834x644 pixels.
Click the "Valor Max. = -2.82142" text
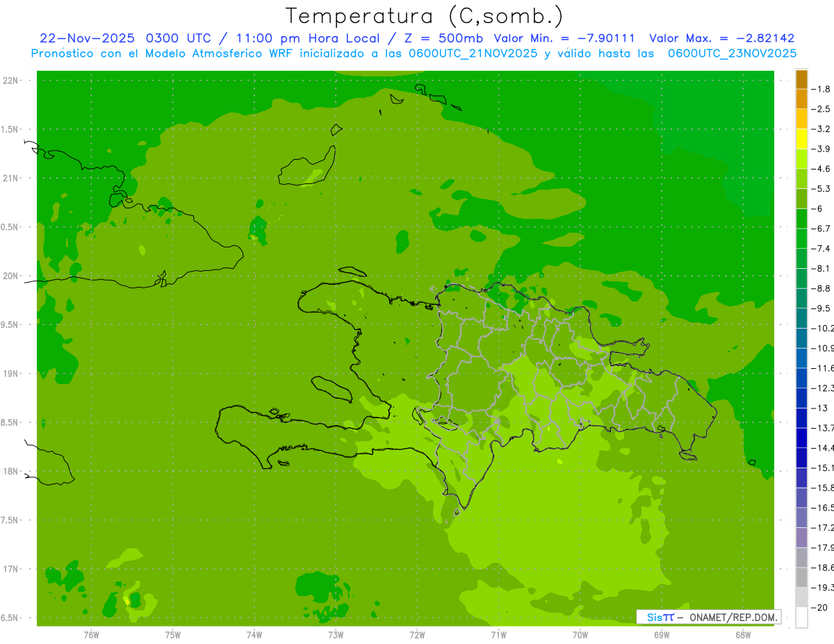point(722,38)
